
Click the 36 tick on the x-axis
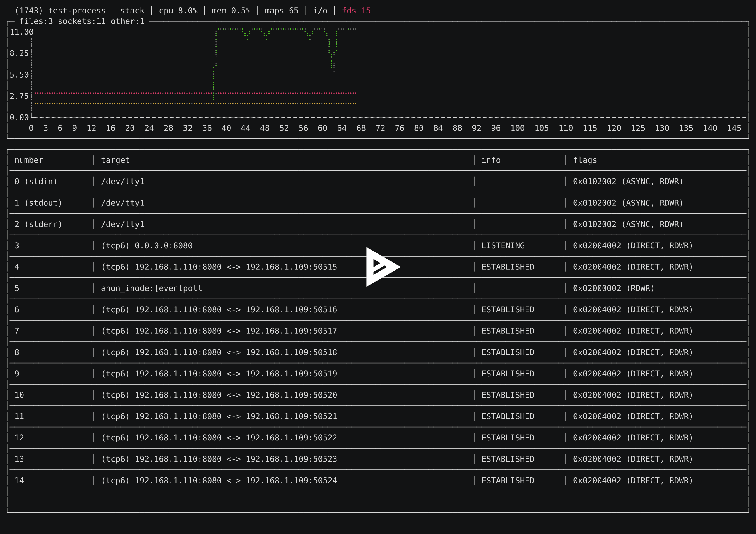coord(207,128)
